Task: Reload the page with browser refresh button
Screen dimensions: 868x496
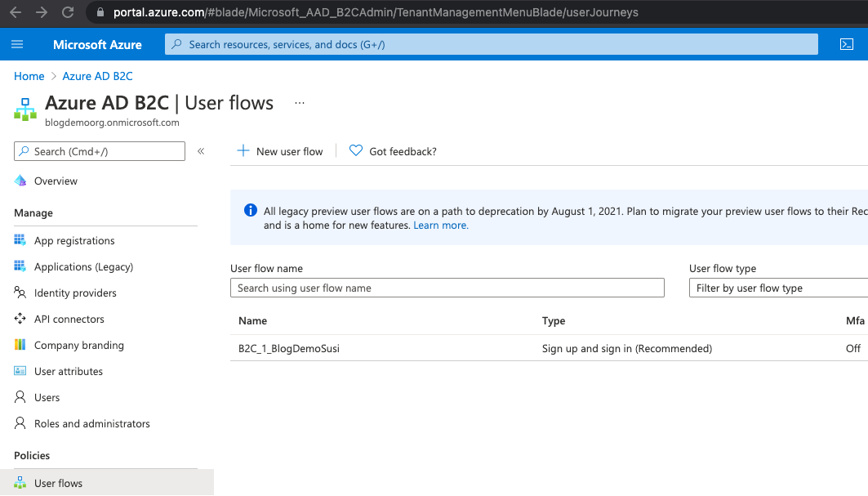Action: pos(68,12)
